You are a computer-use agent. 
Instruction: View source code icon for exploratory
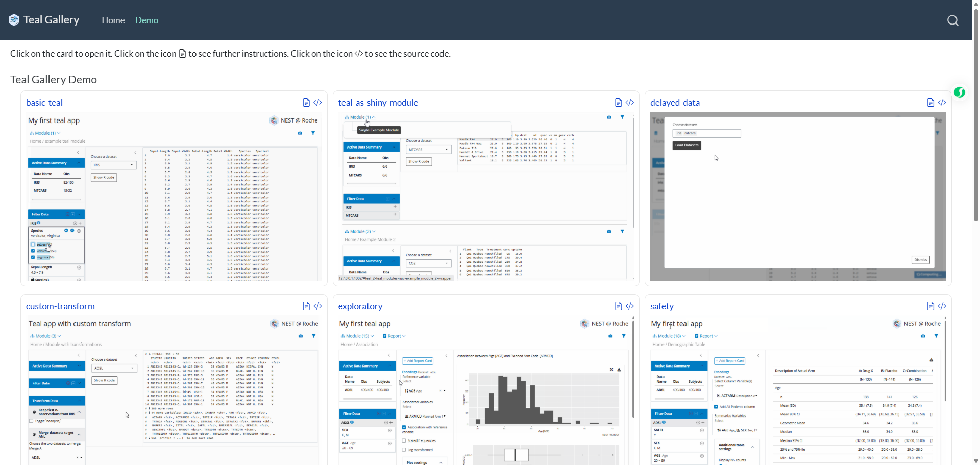630,306
